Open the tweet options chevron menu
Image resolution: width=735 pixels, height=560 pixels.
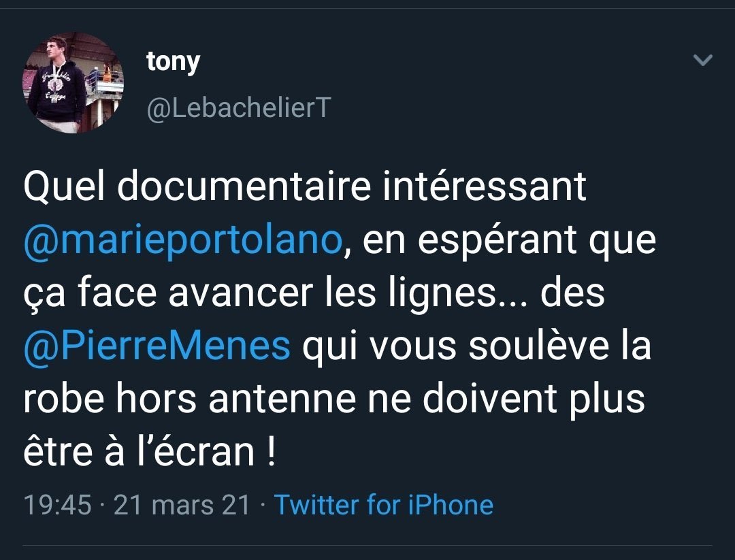point(702,61)
